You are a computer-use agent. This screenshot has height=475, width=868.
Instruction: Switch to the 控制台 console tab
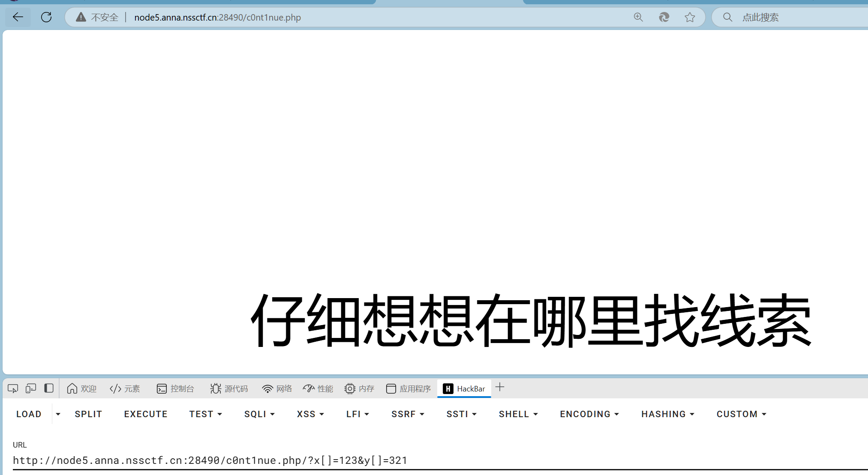tap(176, 388)
